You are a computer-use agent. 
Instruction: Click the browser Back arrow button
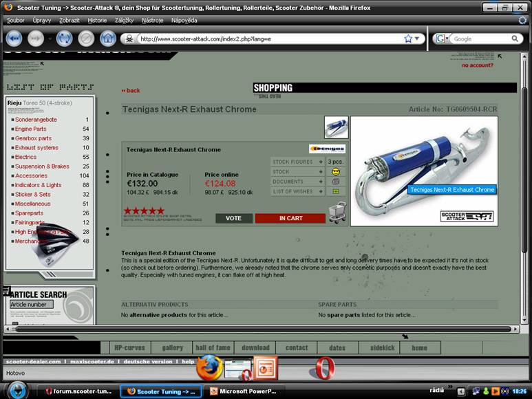(13, 39)
